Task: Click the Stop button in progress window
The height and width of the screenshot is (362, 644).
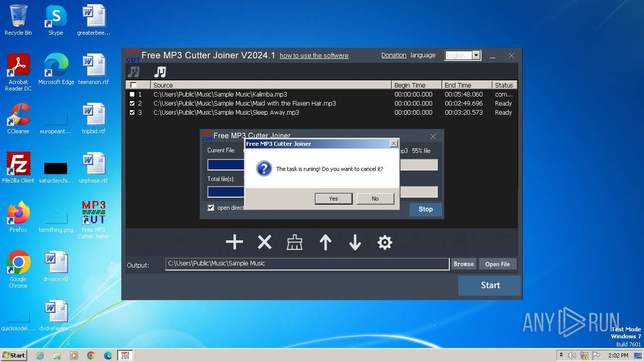Action: (426, 209)
